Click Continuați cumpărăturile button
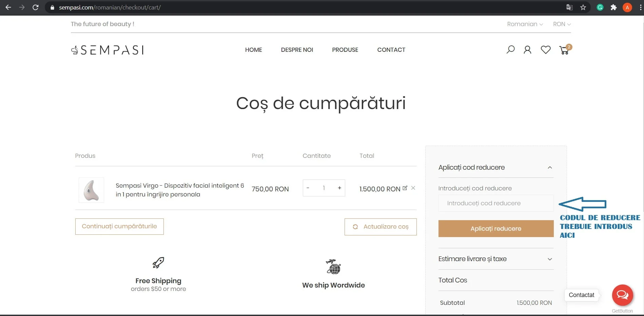644x316 pixels. (x=119, y=227)
